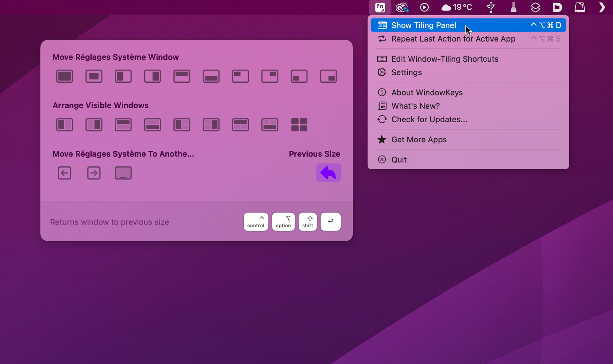The image size is (613, 364).
Task: Arrange windows stacked with active on top
Action: pos(123,125)
